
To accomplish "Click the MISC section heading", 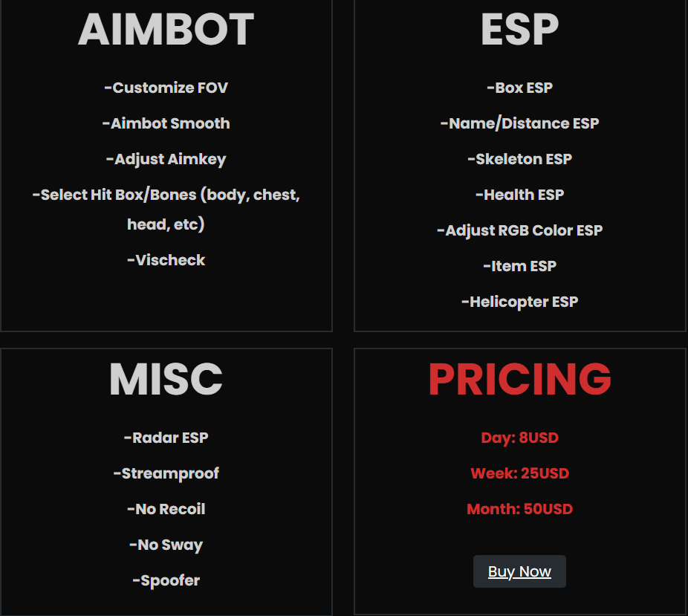I will tap(166, 379).
